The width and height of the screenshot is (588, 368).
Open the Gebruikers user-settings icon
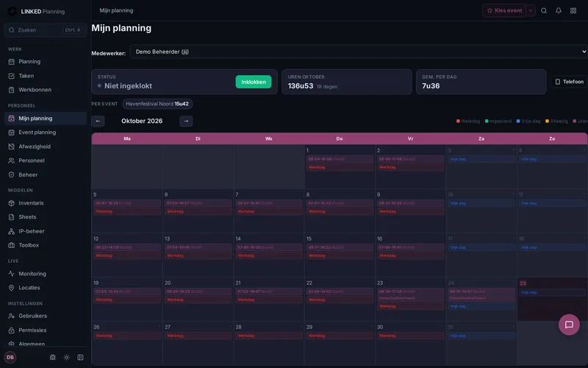[12, 316]
